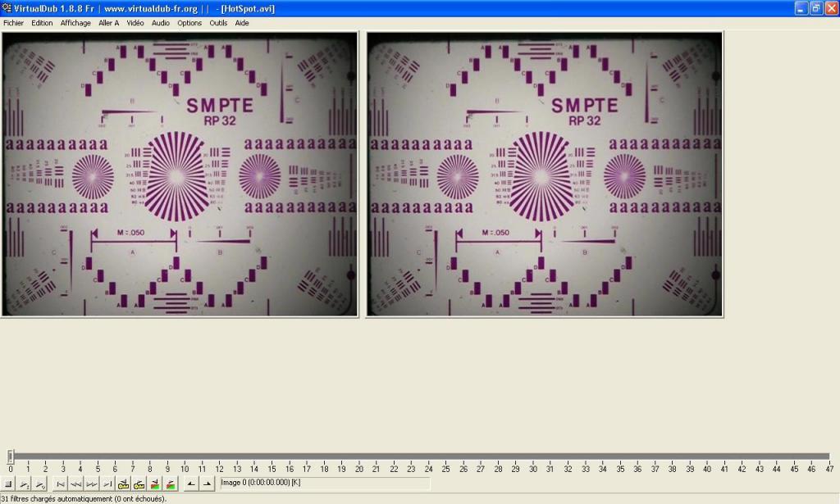Step back one frame with the backward button

click(x=76, y=484)
